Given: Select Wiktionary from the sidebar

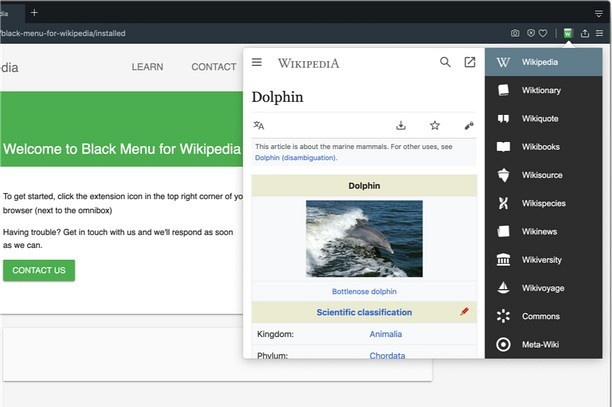Looking at the screenshot, I should coord(540,90).
